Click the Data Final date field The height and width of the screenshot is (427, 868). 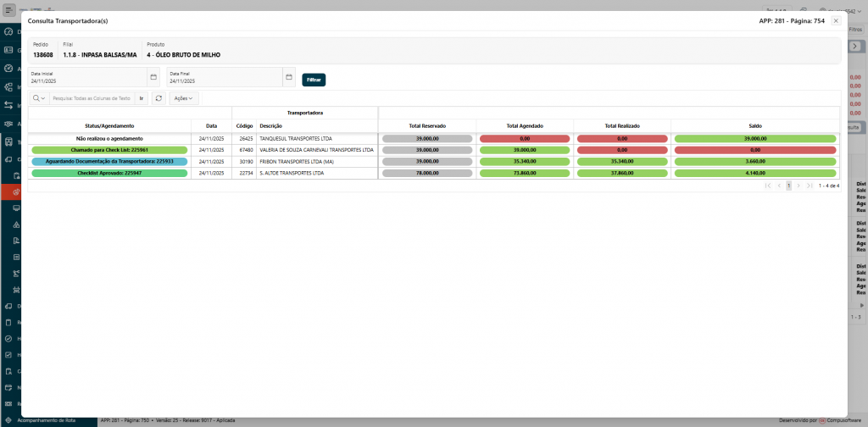coord(225,77)
